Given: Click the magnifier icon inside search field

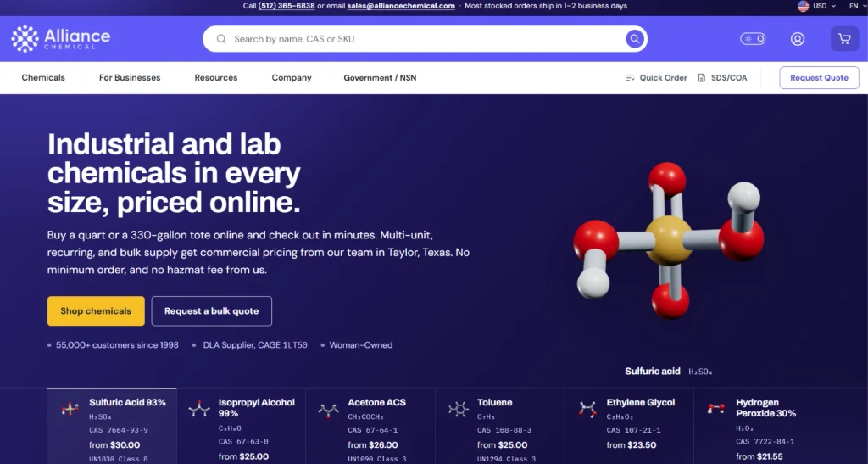Looking at the screenshot, I should point(221,39).
